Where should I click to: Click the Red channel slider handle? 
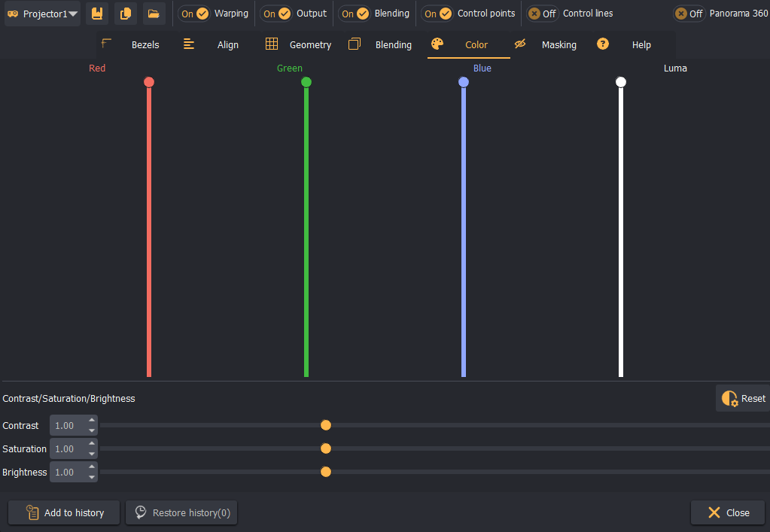click(x=149, y=82)
